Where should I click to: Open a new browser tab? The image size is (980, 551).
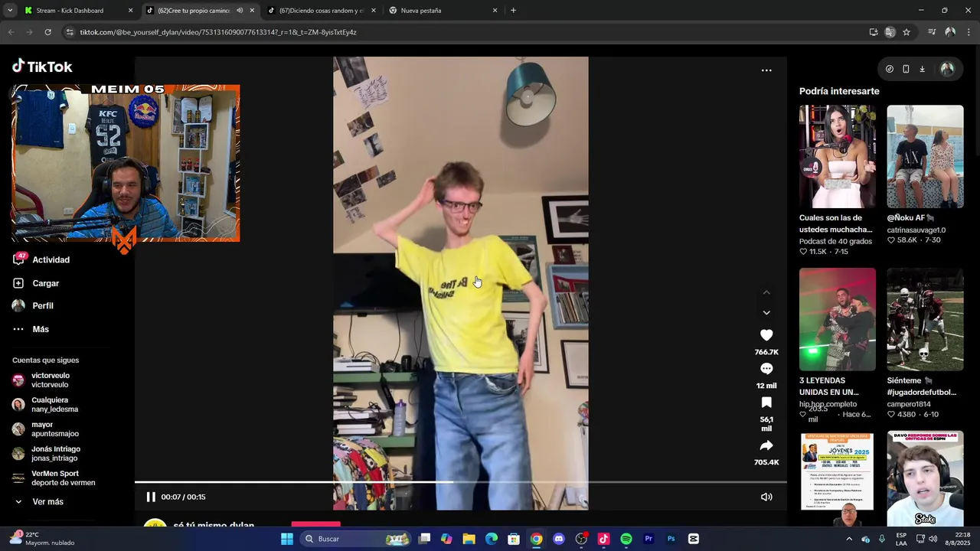(x=513, y=11)
